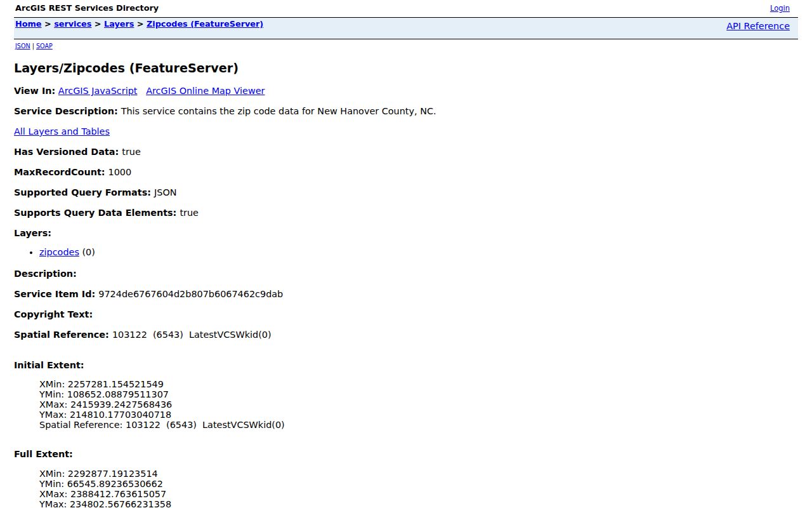Click the Initial Extent heading

click(49, 365)
